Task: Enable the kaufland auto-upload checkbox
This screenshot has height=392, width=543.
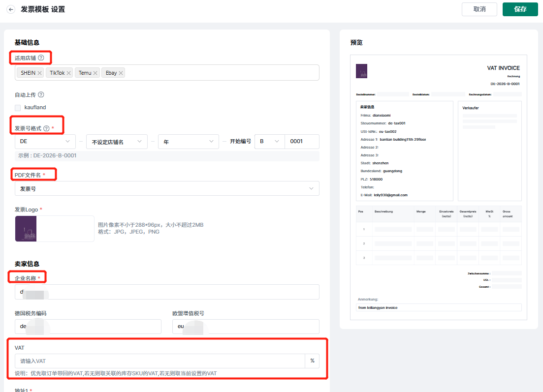Action: click(18, 108)
